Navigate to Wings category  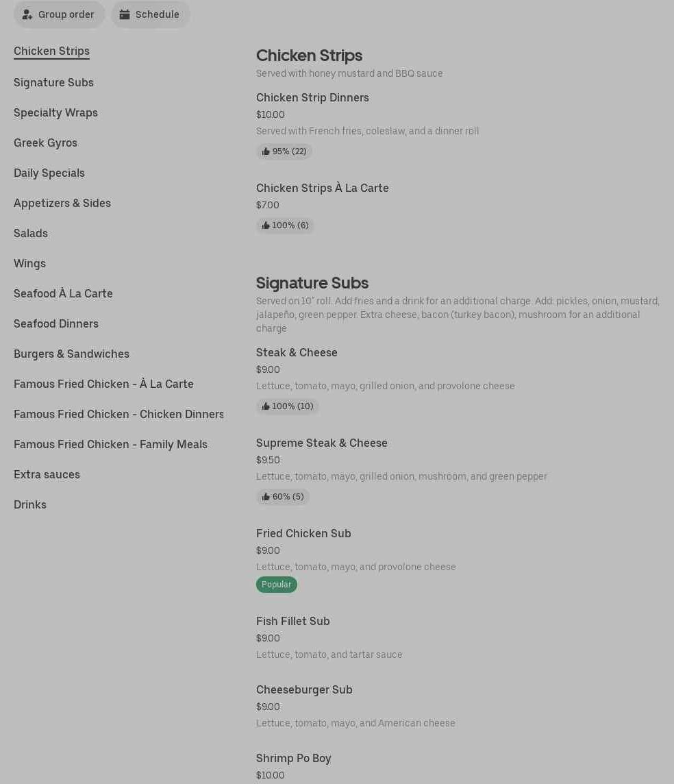point(29,263)
